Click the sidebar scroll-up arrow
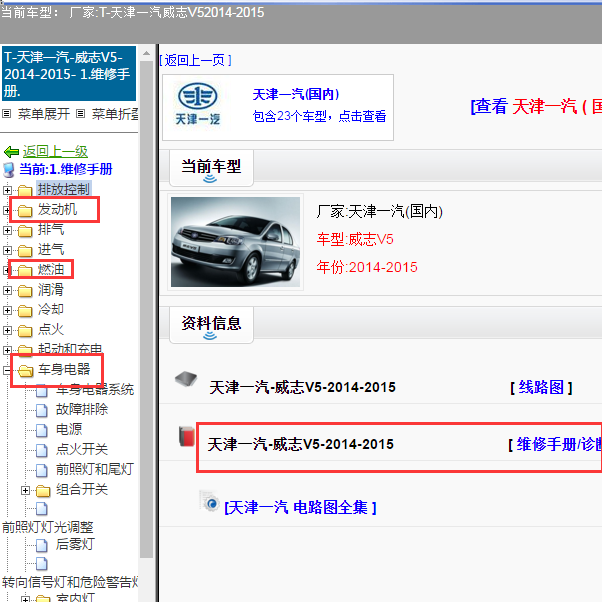The width and height of the screenshot is (602, 602). pos(146,54)
